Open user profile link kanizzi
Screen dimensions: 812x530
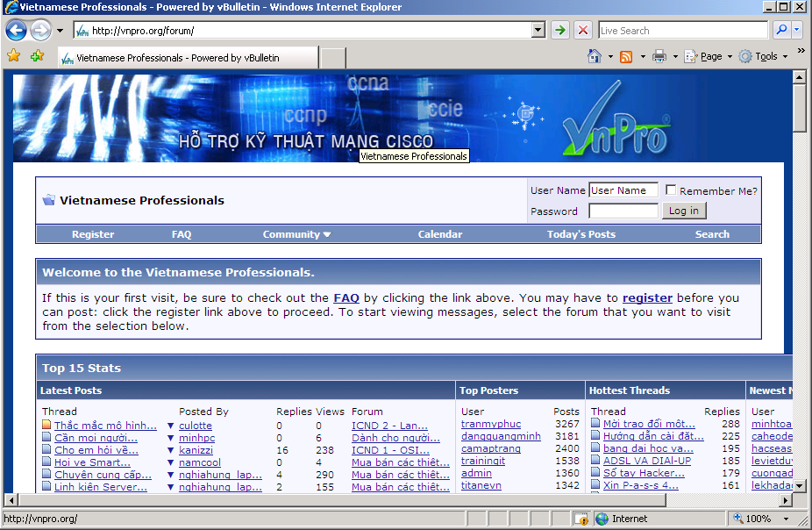coord(196,450)
